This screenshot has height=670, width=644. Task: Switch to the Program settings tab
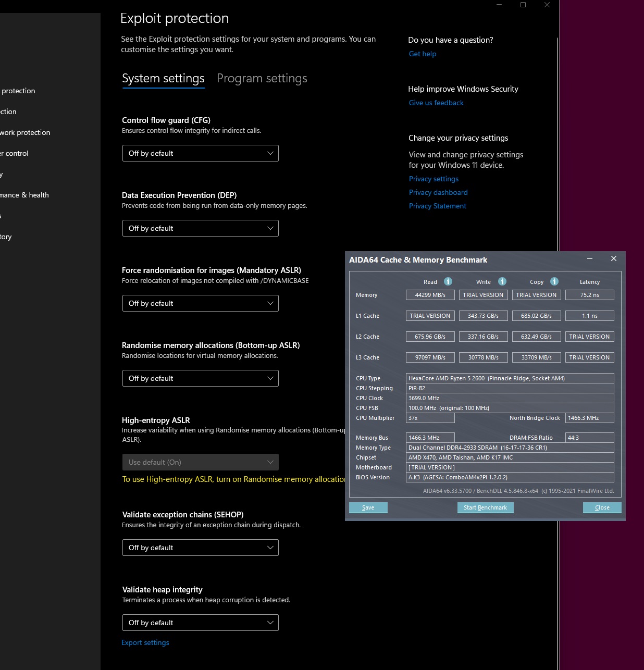pos(262,78)
